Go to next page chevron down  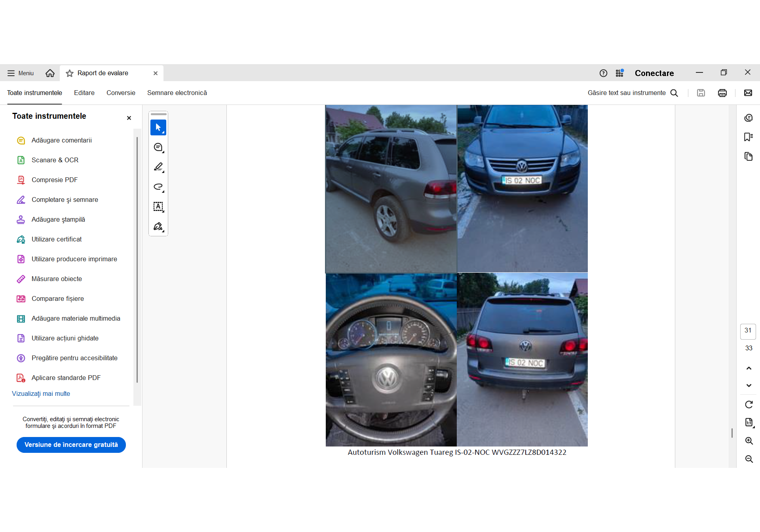point(749,386)
